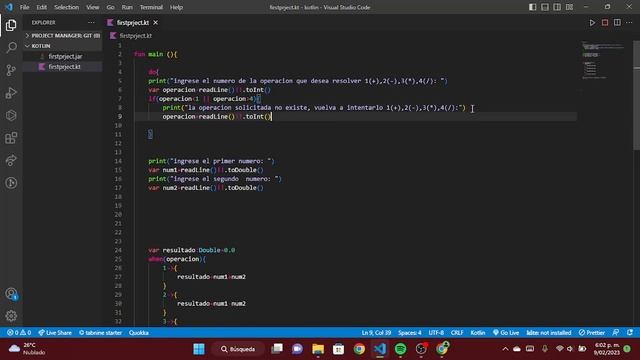Click 'kite: not installed' status item

click(549, 333)
